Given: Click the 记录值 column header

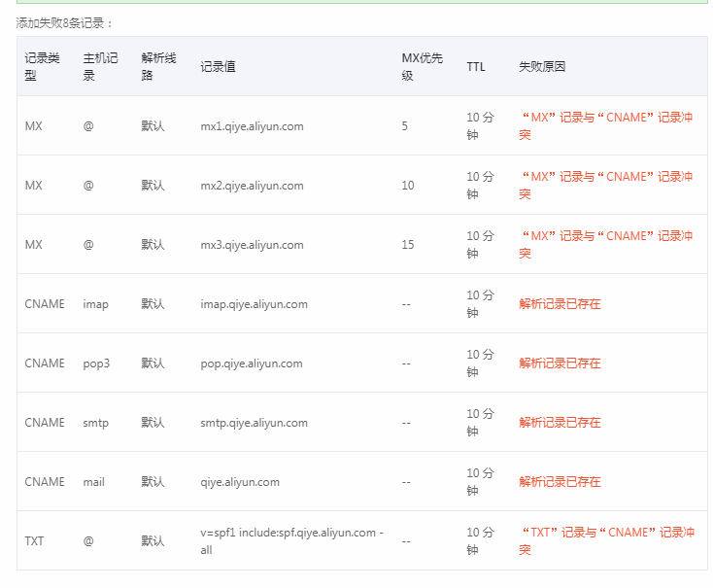Looking at the screenshot, I should pos(218,67).
